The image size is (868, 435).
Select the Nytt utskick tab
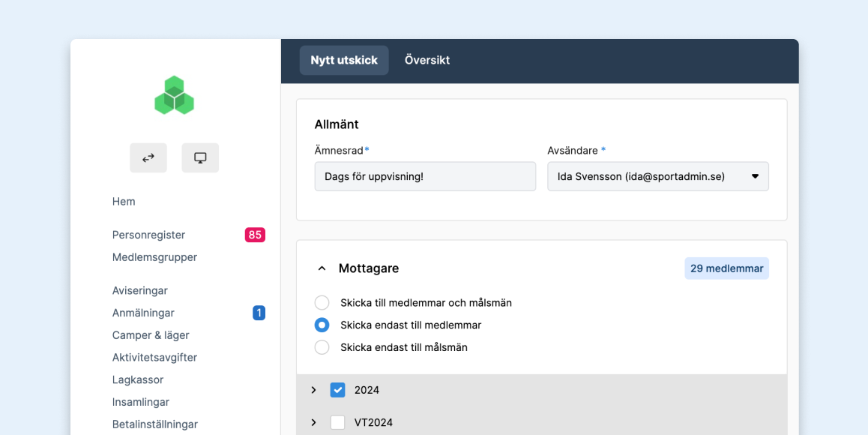point(344,60)
